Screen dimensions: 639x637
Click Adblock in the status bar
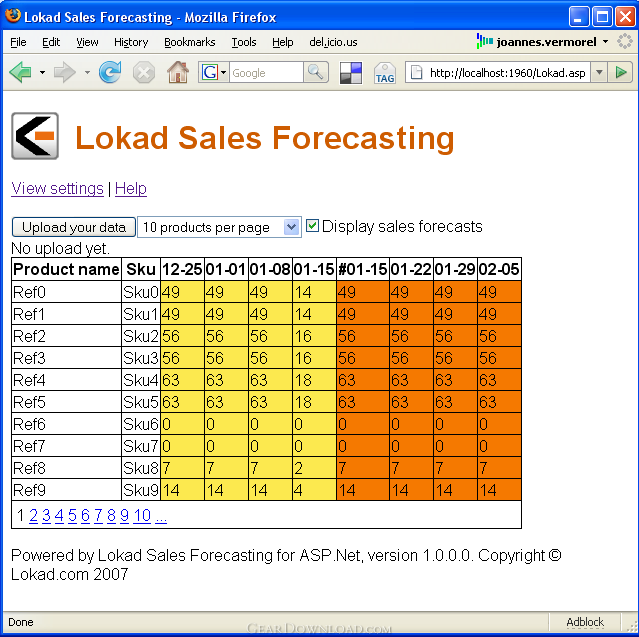click(x=585, y=622)
